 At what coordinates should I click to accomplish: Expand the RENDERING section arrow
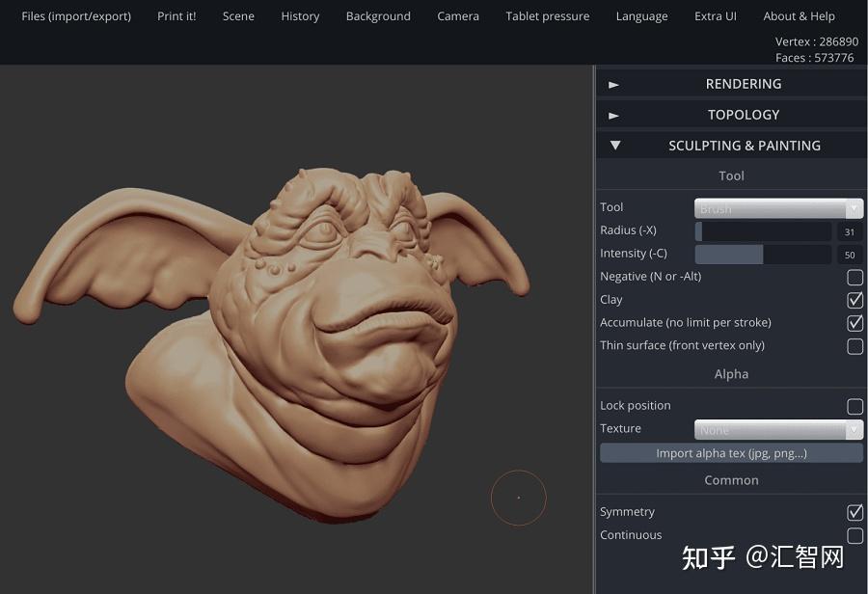coord(614,85)
